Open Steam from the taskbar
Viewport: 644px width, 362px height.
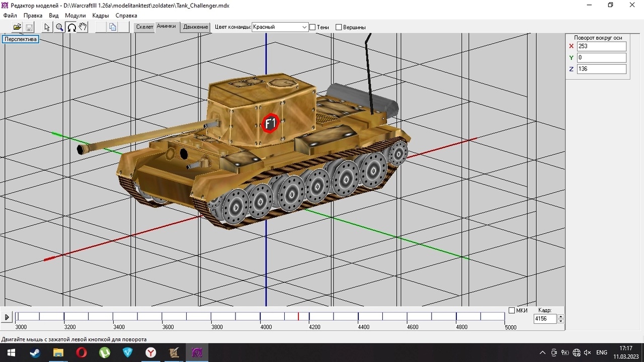pos(35,352)
